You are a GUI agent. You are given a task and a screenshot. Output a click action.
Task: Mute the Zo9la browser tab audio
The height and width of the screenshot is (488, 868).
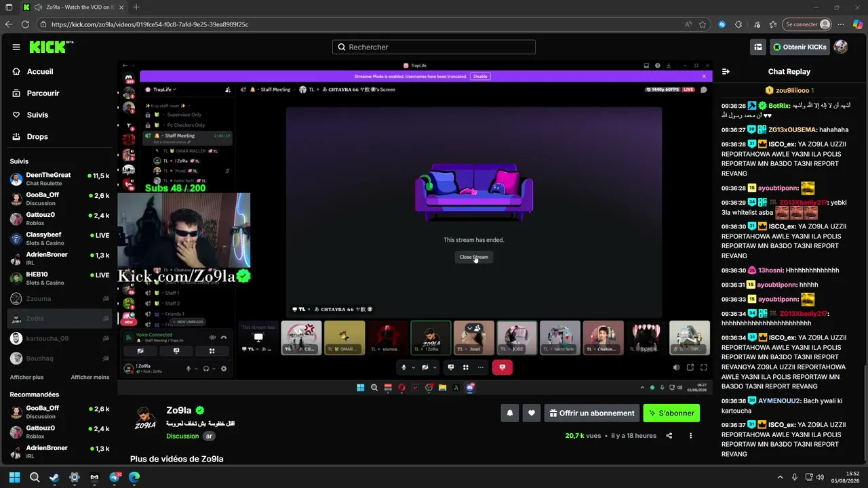point(38,7)
